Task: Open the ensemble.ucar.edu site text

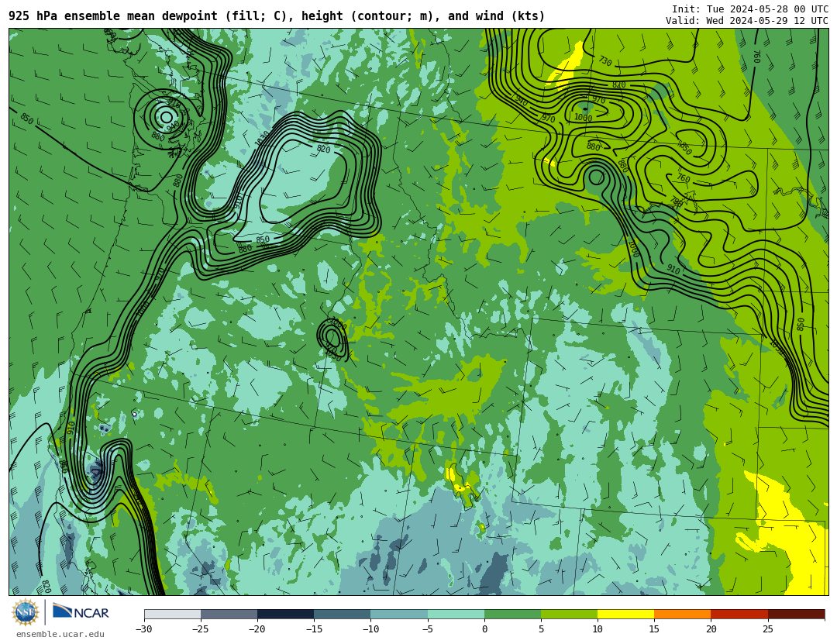Action: 60,634
